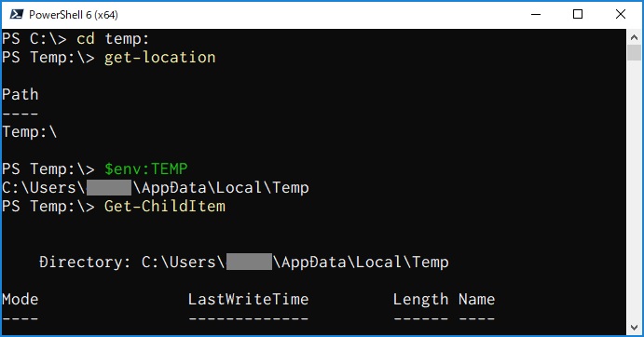Viewport: 644px width, 337px height.
Task: Click the scrollbar track below the thumb
Action: tap(634, 189)
